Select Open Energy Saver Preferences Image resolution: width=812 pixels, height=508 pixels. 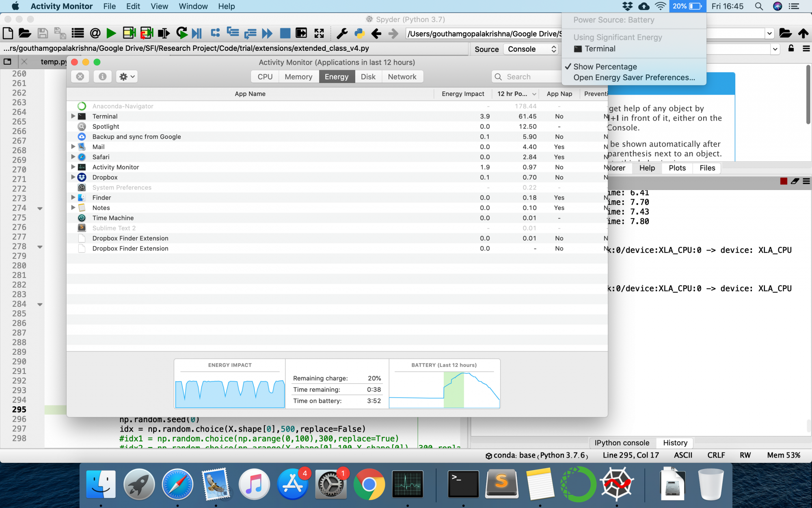point(634,78)
